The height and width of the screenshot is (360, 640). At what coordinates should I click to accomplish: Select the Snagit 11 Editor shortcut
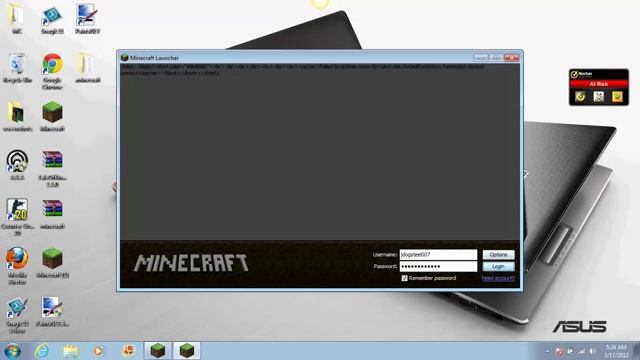click(17, 315)
